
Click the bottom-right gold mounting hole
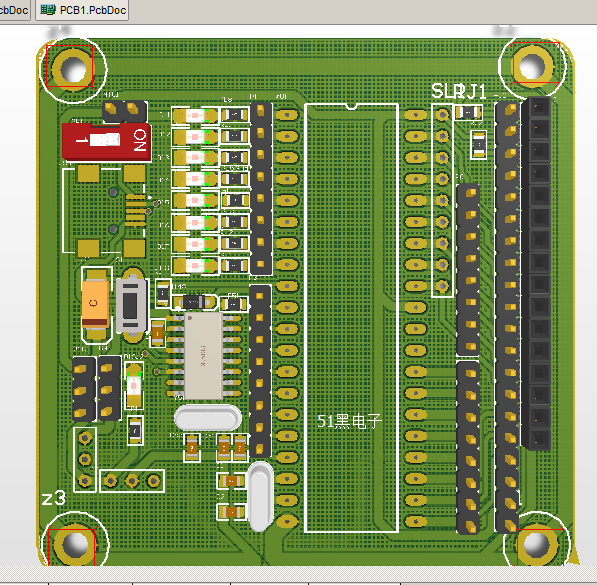coord(537,544)
